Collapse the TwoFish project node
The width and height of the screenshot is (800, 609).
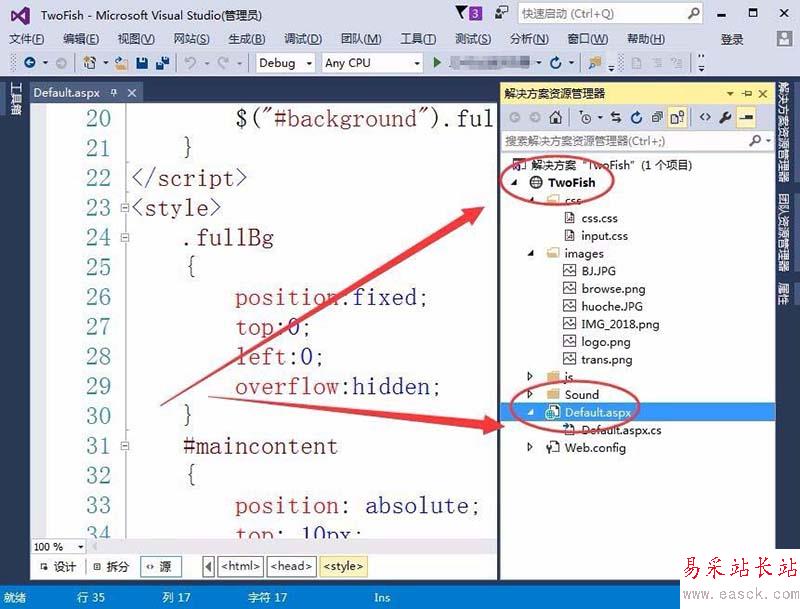click(514, 183)
